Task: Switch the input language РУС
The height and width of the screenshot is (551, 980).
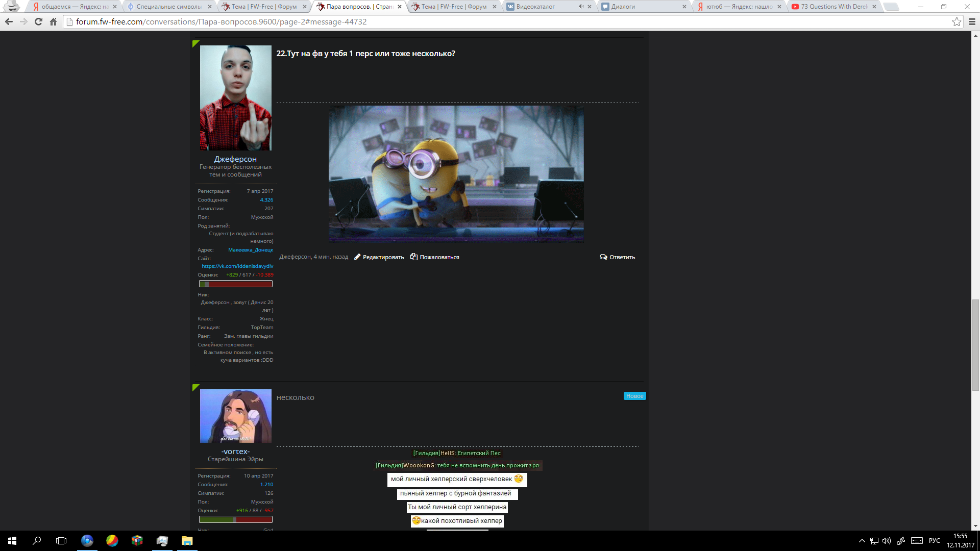Action: point(935,541)
